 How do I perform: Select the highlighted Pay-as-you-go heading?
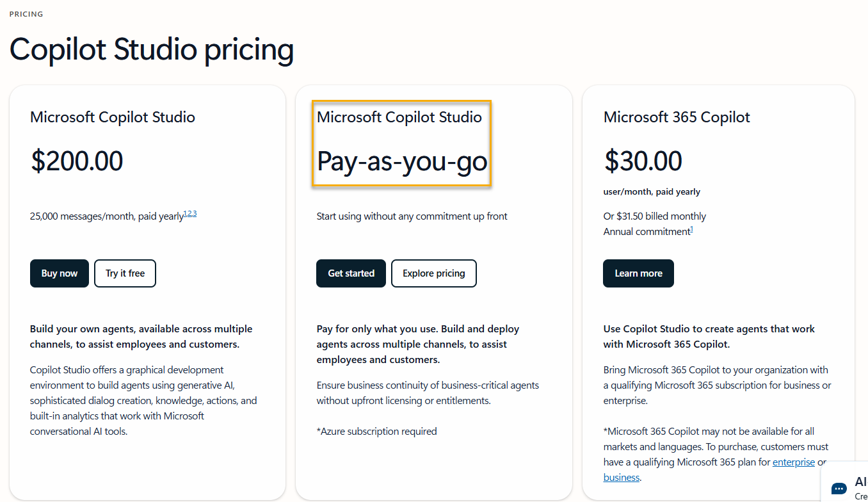402,161
